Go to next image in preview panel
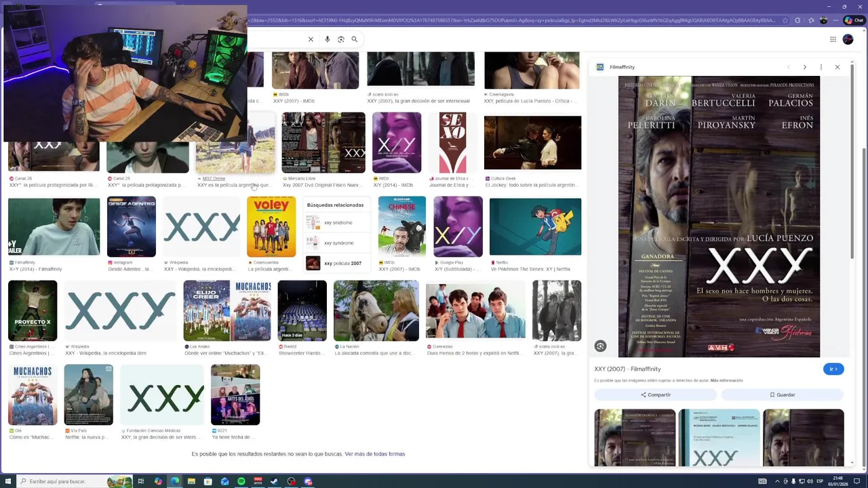 tap(804, 67)
